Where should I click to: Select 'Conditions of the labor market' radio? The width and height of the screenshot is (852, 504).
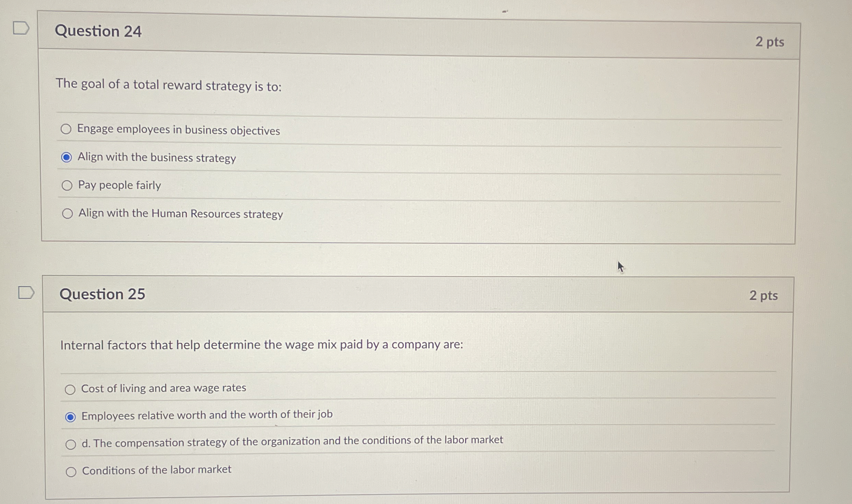pyautogui.click(x=71, y=472)
